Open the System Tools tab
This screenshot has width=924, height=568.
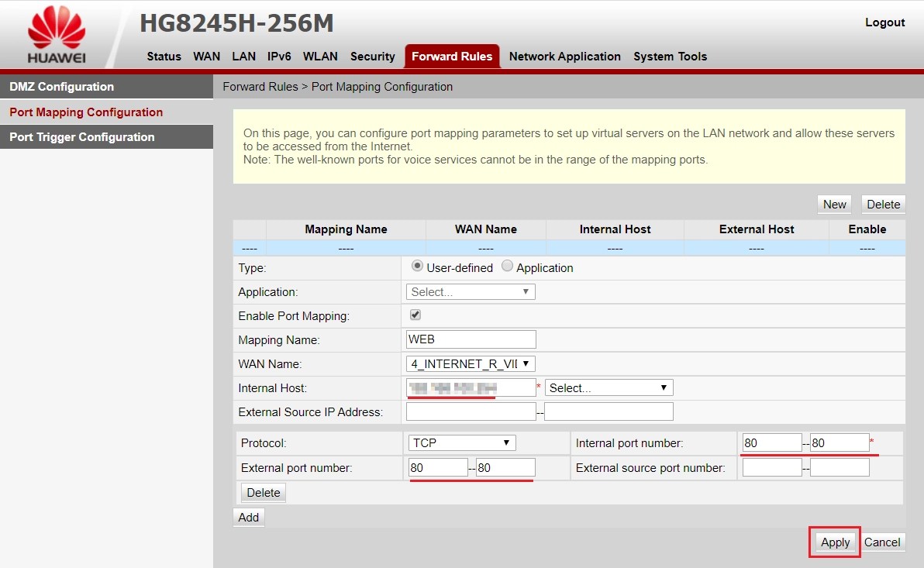[670, 56]
